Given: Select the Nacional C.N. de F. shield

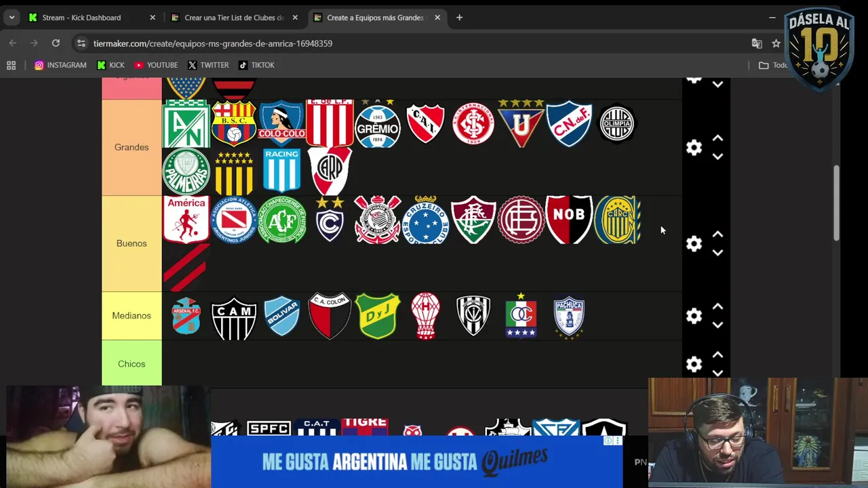Looking at the screenshot, I should pyautogui.click(x=569, y=123).
